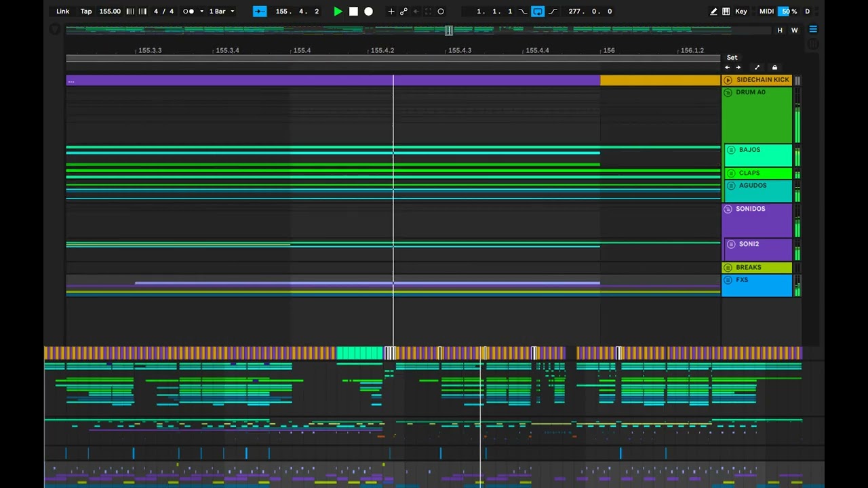The width and height of the screenshot is (868, 488).
Task: Select the SIDECHAIN KICK track name
Action: (x=762, y=80)
